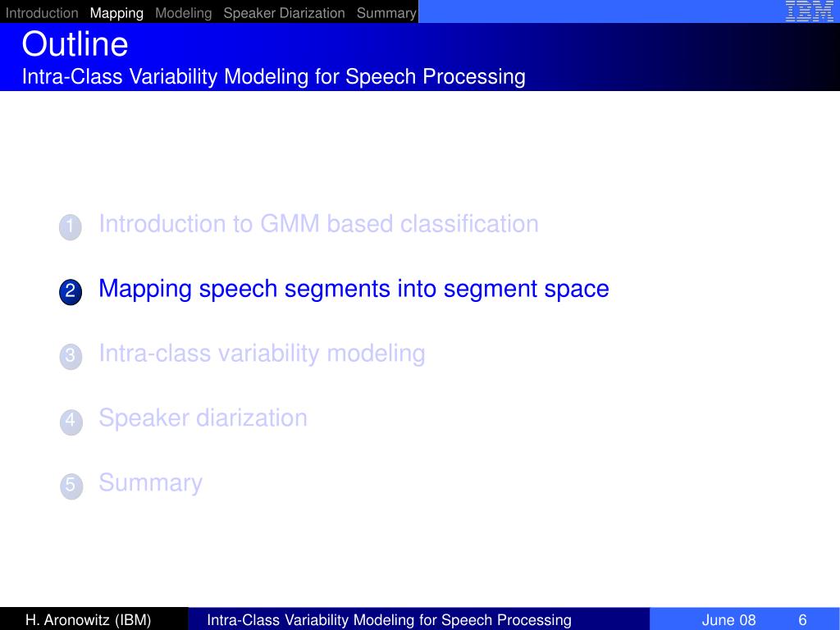Open the faded 'Summary' outline entry
840x630 pixels.
click(x=151, y=482)
